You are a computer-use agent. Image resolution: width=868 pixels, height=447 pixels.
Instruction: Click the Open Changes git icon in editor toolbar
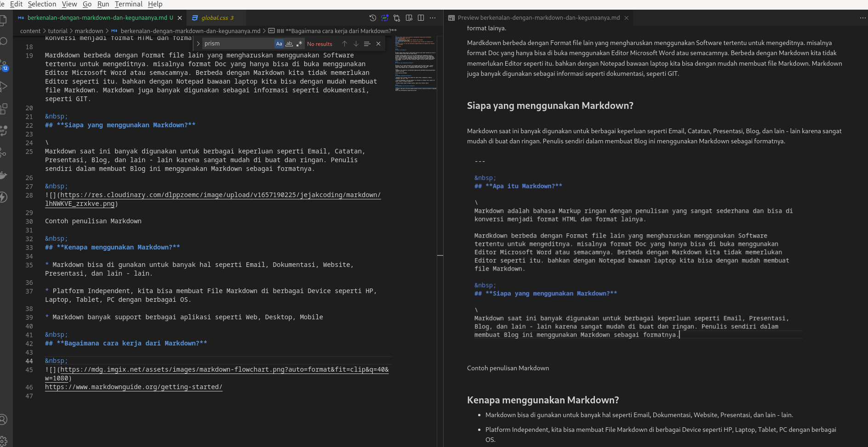[x=396, y=17]
